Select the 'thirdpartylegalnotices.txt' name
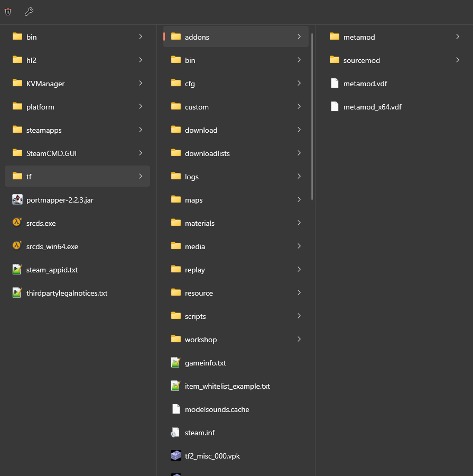This screenshot has height=476, width=473. [67, 293]
